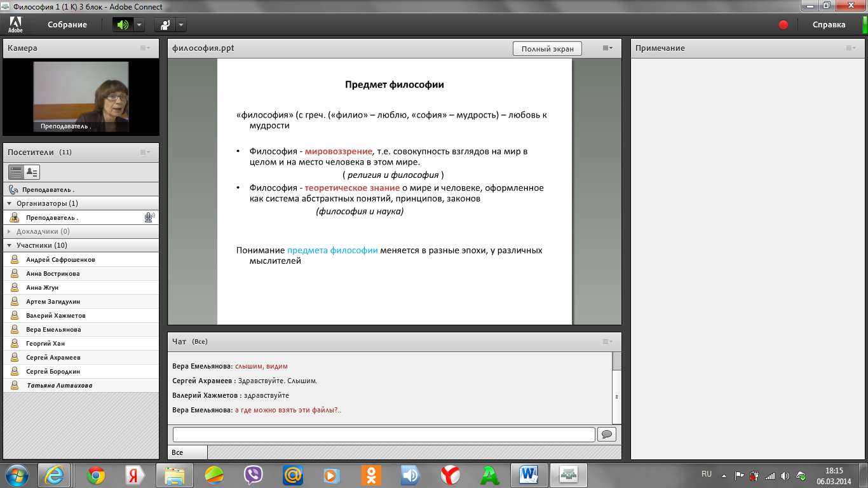Open the Справка menu

pos(829,25)
